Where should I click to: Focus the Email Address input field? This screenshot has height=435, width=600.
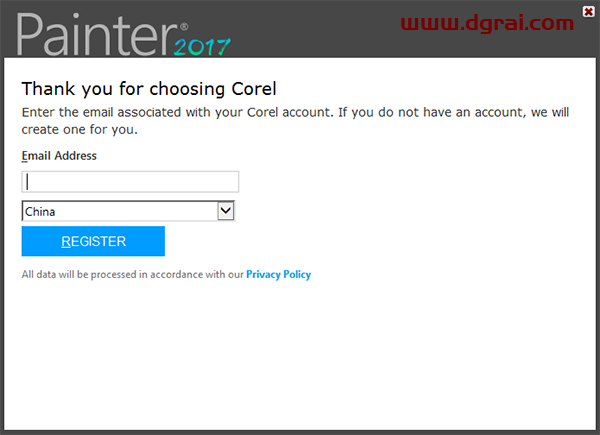point(130,181)
